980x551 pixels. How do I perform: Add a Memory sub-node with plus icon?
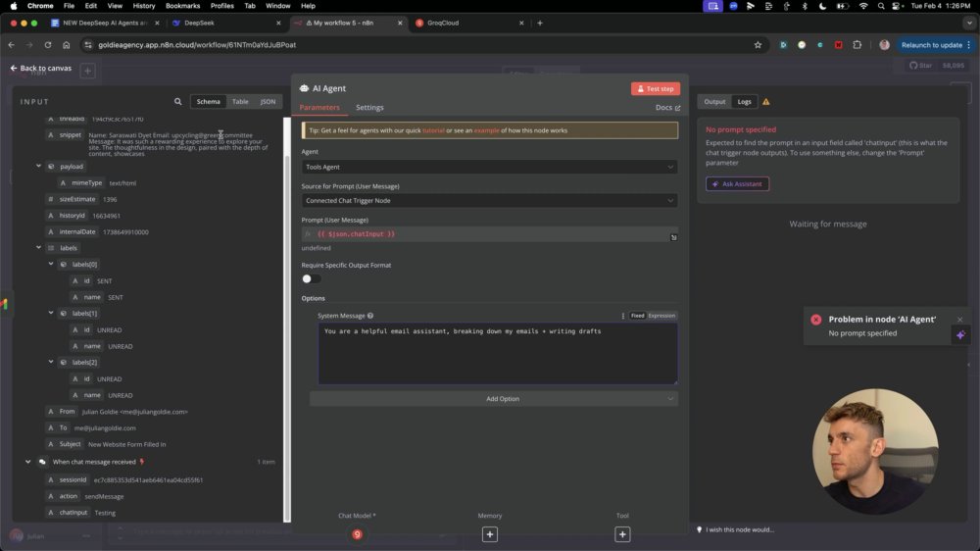[490, 534]
